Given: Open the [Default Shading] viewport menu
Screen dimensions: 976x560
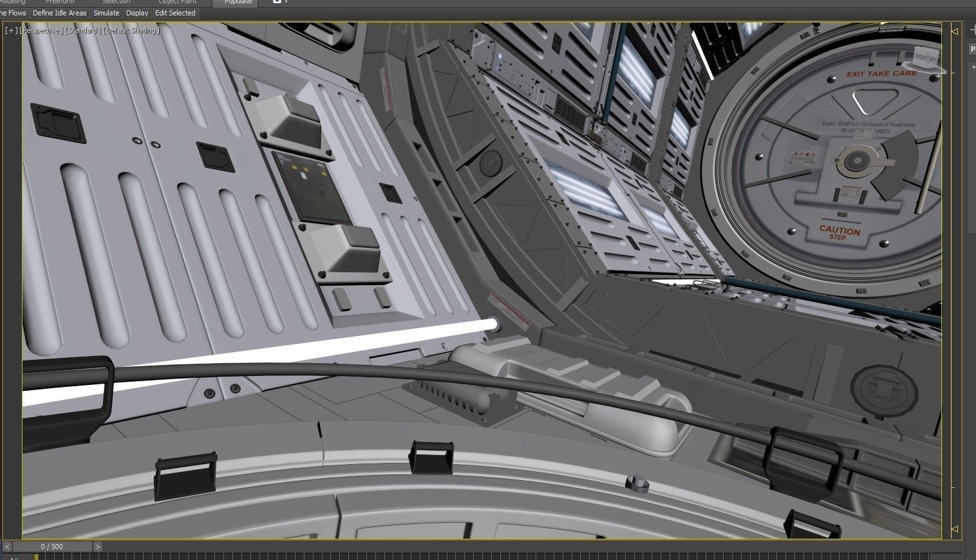Looking at the screenshot, I should (131, 30).
